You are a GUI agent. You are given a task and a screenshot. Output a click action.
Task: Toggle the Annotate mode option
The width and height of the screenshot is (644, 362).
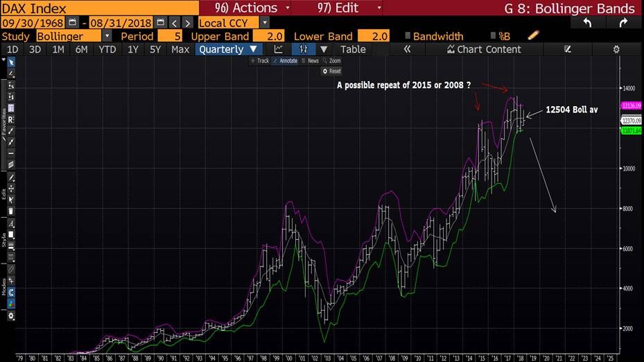(286, 61)
